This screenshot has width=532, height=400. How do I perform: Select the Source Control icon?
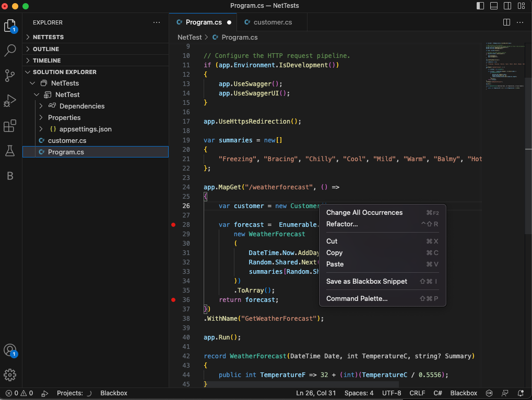pyautogui.click(x=10, y=76)
